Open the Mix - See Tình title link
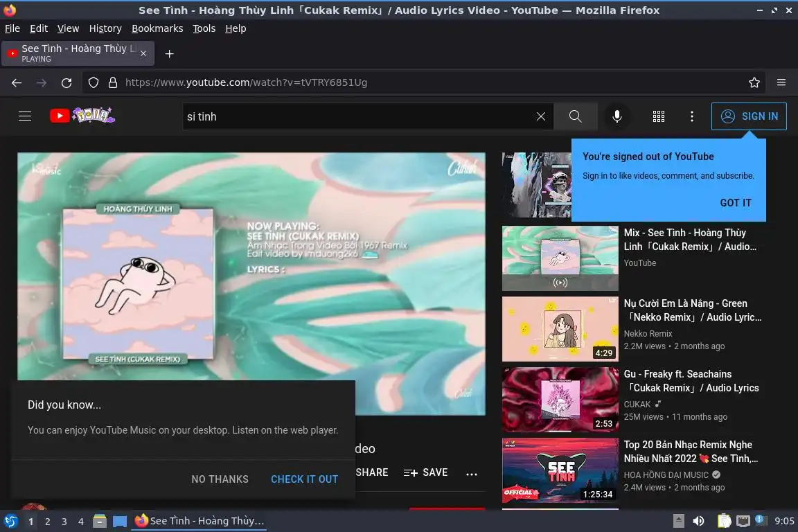Image resolution: width=798 pixels, height=532 pixels. pyautogui.click(x=690, y=239)
